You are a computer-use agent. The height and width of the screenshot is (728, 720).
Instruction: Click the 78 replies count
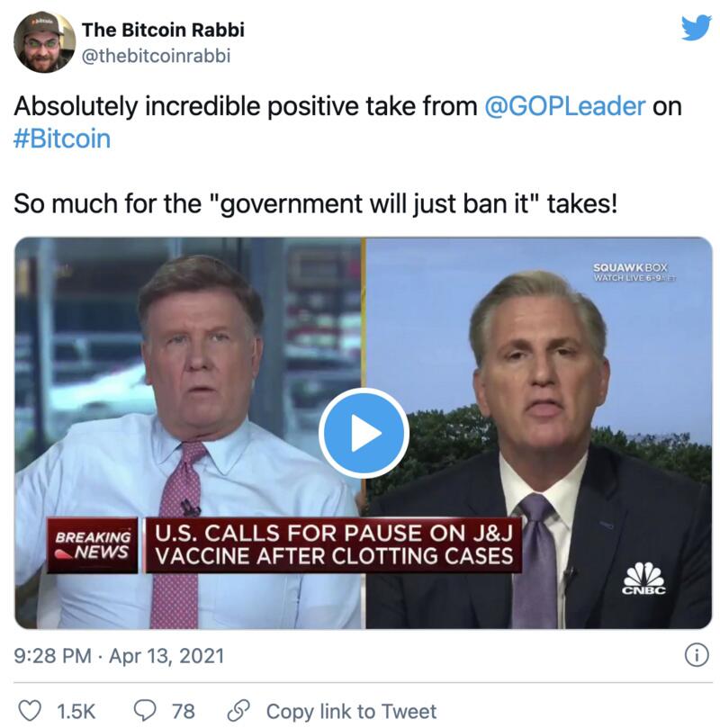(x=184, y=711)
